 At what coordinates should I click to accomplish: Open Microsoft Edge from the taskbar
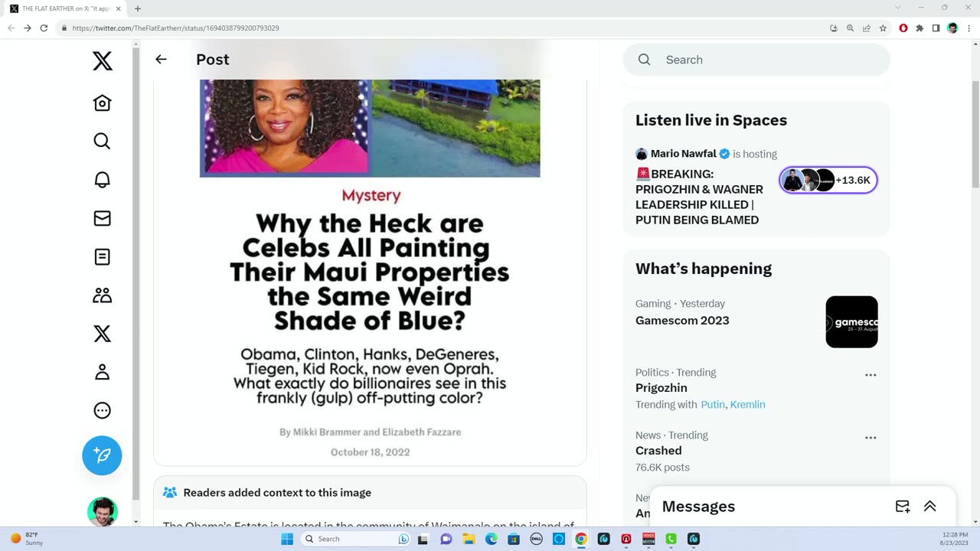491,539
